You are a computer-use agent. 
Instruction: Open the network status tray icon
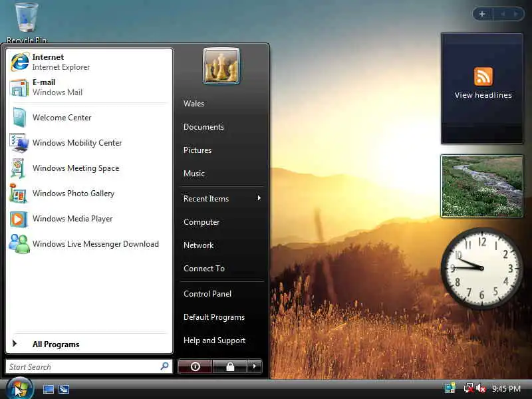469,388
